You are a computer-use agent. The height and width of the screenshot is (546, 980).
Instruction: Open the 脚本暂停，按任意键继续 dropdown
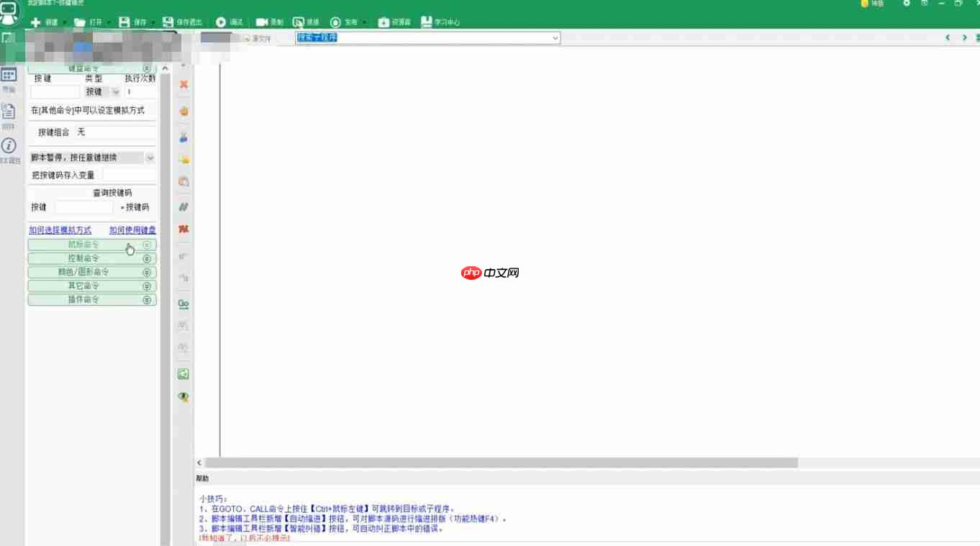pos(92,158)
